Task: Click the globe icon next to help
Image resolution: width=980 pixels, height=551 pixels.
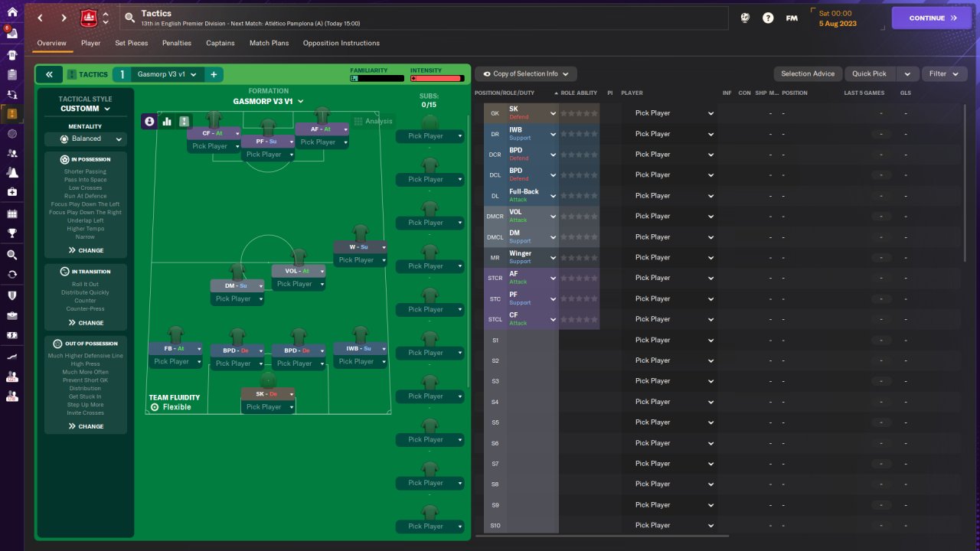Action: click(744, 18)
